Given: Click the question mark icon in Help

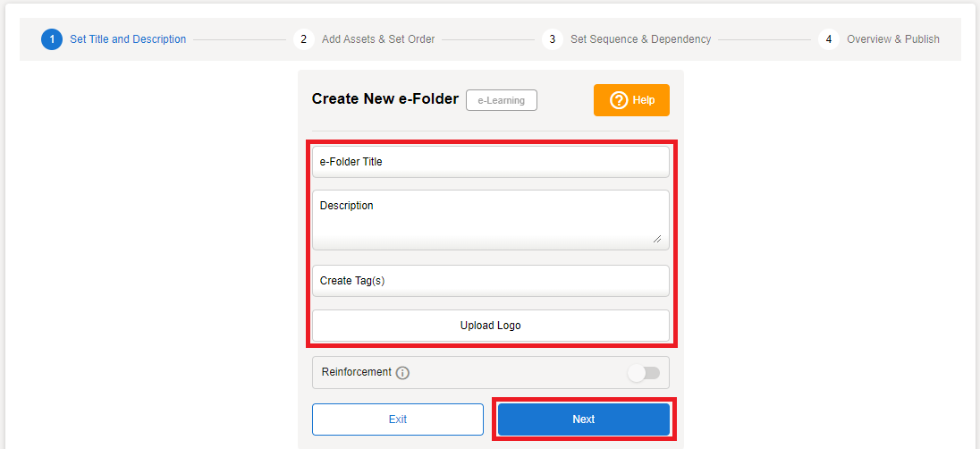Looking at the screenshot, I should [x=619, y=100].
